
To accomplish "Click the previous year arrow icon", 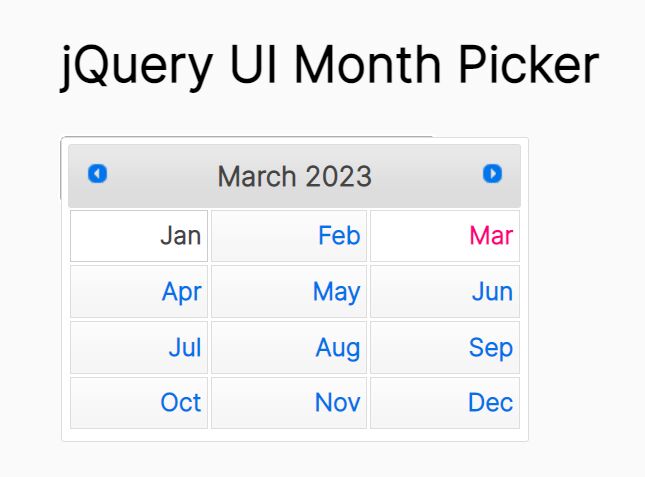I will [97, 174].
